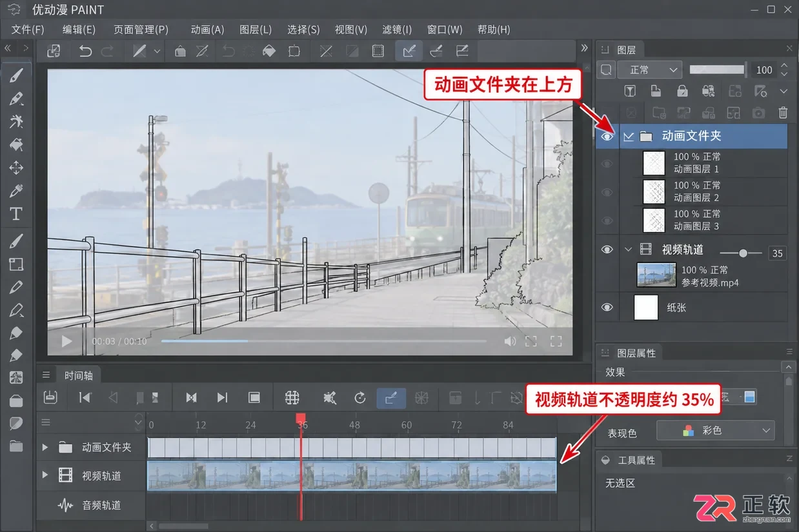Expand the command bar overflow chevron

pyautogui.click(x=584, y=48)
